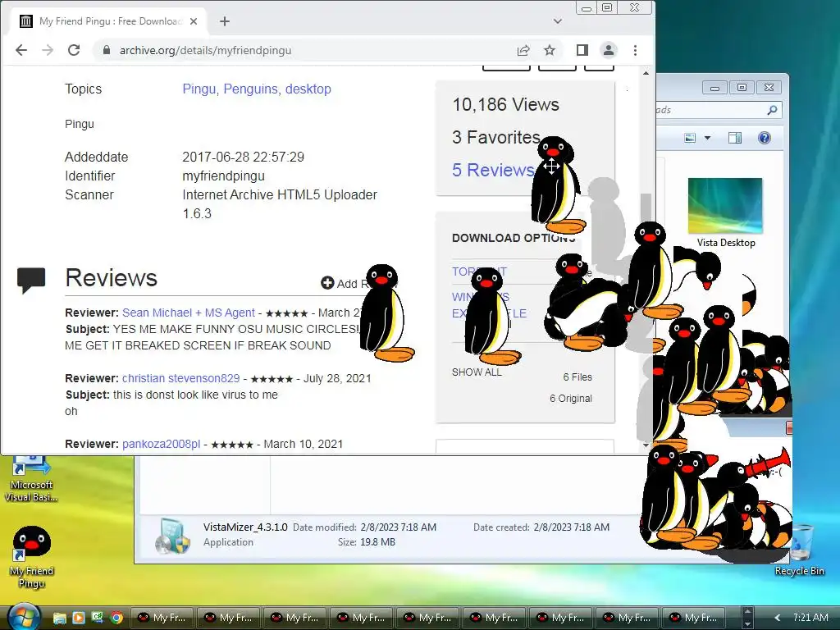Click the Reviews speech bubble icon
840x630 pixels.
[x=31, y=280]
